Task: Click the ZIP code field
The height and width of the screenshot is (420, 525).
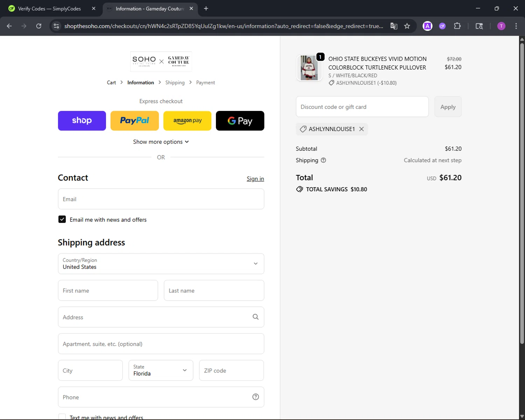Action: click(x=231, y=370)
